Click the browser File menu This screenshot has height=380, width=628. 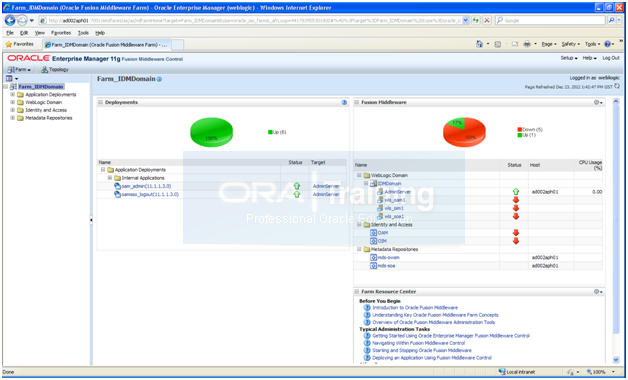(10, 33)
